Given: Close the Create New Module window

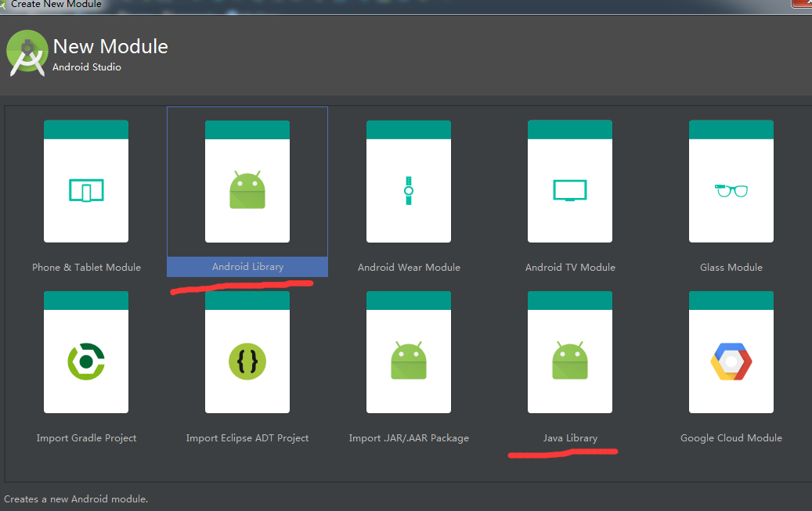Looking at the screenshot, I should 802,4.
